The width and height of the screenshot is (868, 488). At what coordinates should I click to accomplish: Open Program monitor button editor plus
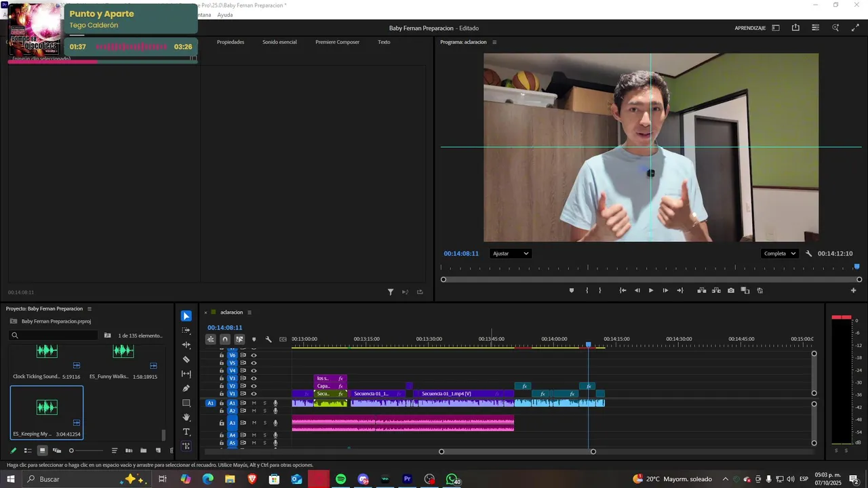coord(854,291)
